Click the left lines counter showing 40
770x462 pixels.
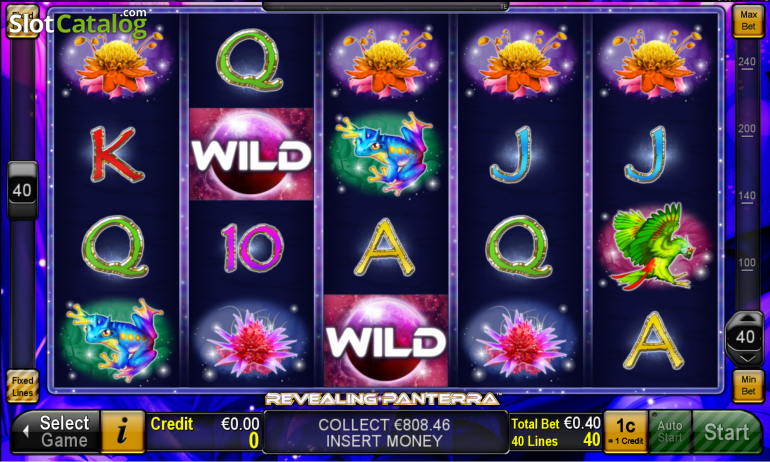tap(22, 190)
